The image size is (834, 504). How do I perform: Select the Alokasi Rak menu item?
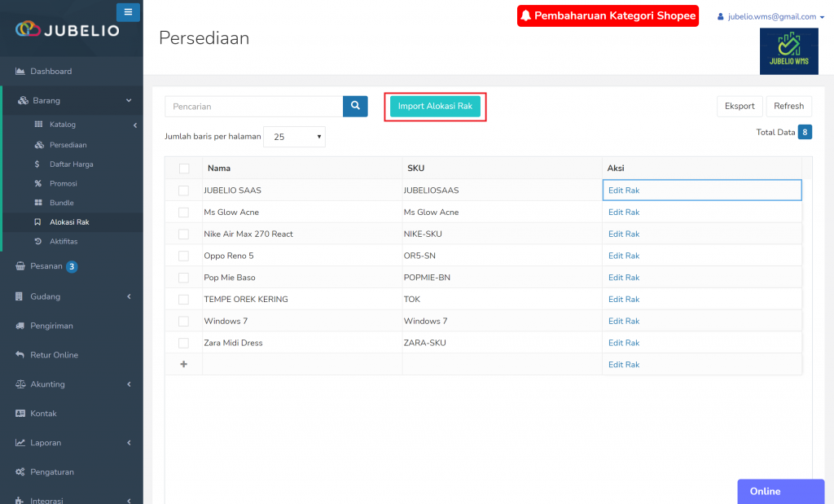click(72, 222)
